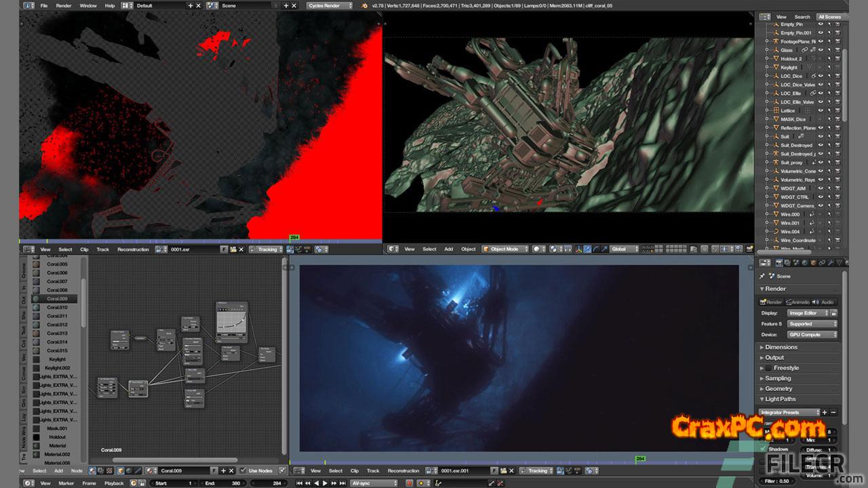Screen dimensions: 868x488
Task: Pin the Scene properties context
Action: coord(762,277)
